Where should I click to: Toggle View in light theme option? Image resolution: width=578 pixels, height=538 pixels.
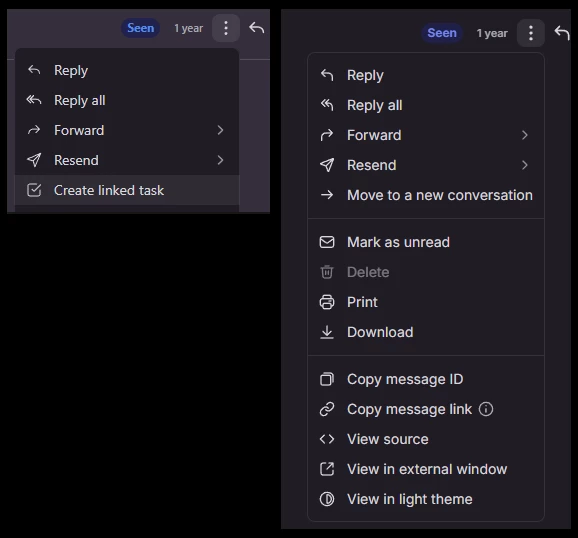click(x=426, y=499)
